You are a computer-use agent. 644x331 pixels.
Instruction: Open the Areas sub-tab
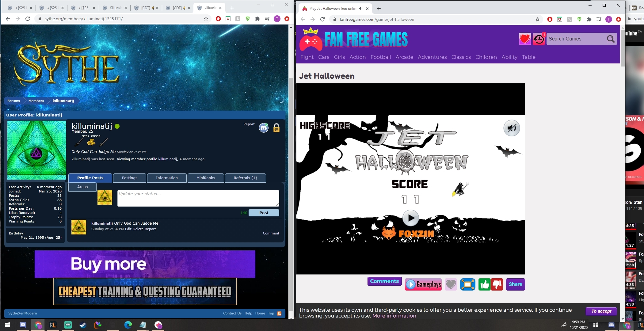[x=82, y=187]
